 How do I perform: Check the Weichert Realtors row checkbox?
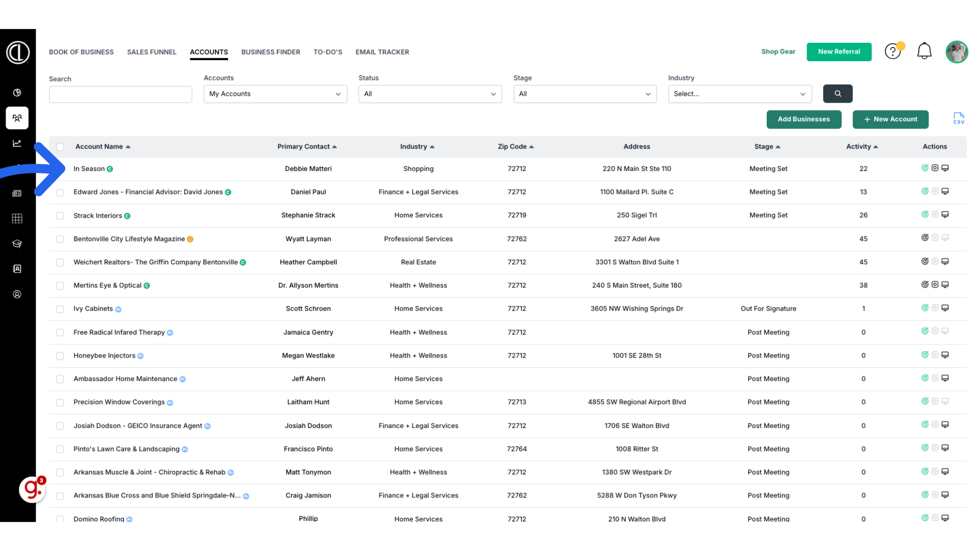(60, 262)
